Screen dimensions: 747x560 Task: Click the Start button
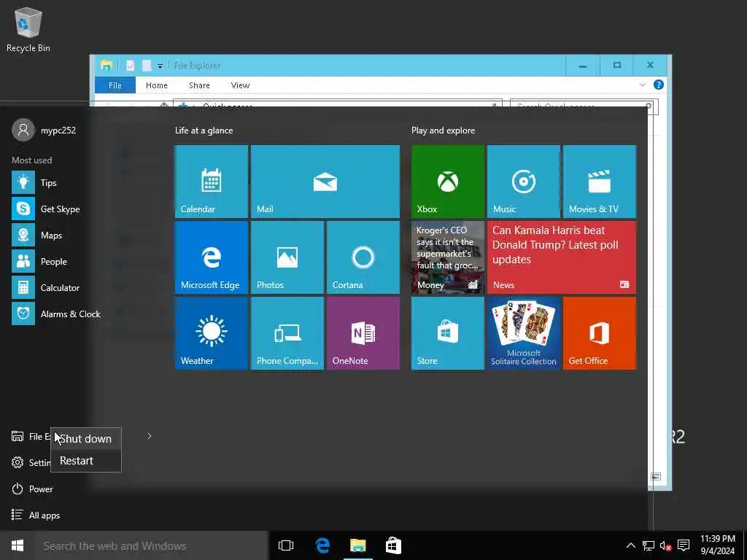18,545
